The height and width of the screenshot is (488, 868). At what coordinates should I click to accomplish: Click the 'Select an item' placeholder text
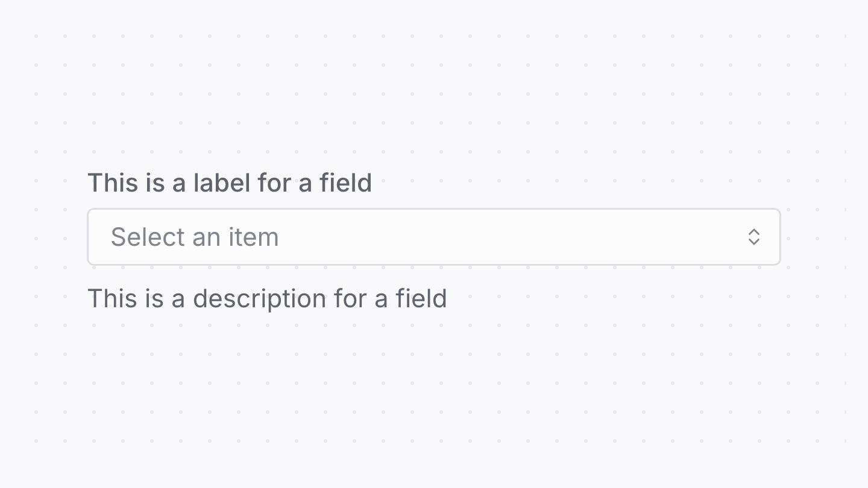click(x=195, y=237)
